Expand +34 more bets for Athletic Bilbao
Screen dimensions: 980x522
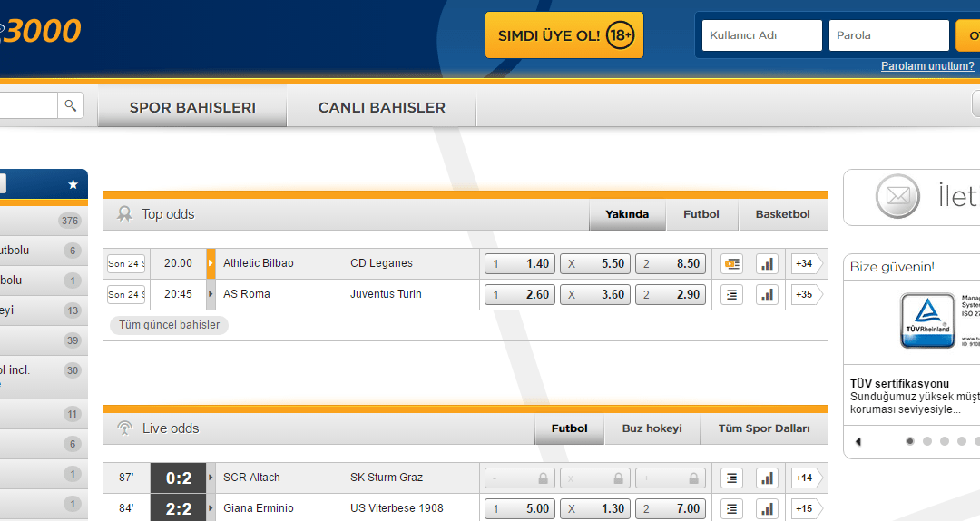[807, 264]
